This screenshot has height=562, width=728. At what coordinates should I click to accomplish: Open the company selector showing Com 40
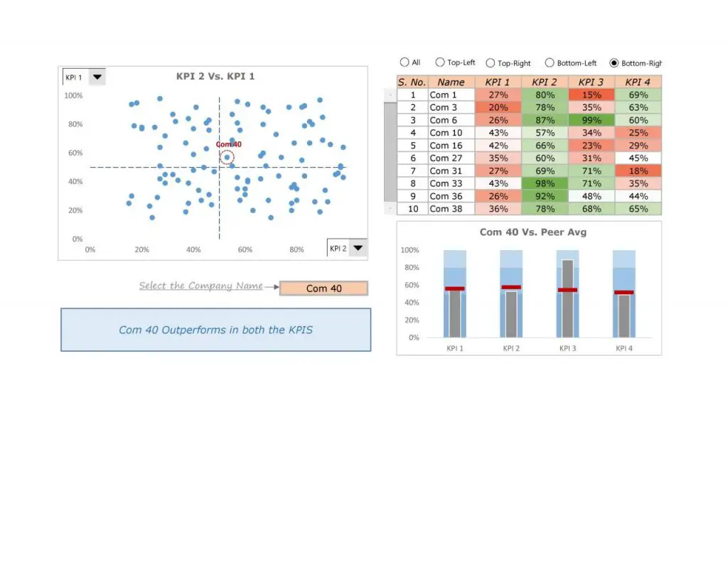pos(323,288)
